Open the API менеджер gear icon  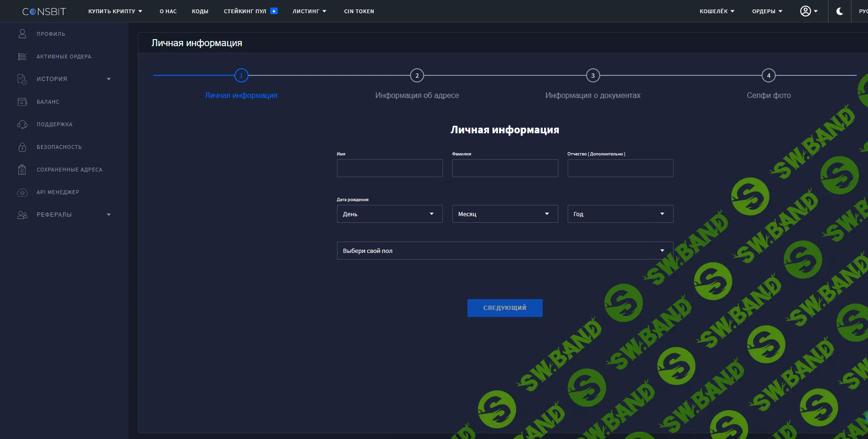click(x=22, y=192)
